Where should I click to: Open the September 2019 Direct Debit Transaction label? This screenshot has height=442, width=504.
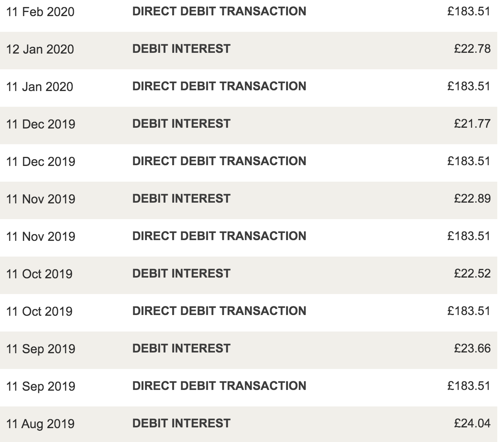pyautogui.click(x=219, y=386)
